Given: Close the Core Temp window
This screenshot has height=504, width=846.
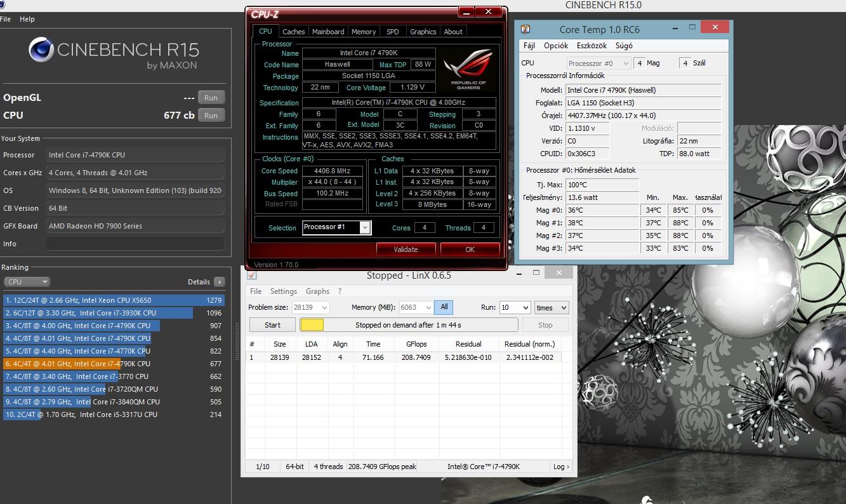Looking at the screenshot, I should click(716, 27).
